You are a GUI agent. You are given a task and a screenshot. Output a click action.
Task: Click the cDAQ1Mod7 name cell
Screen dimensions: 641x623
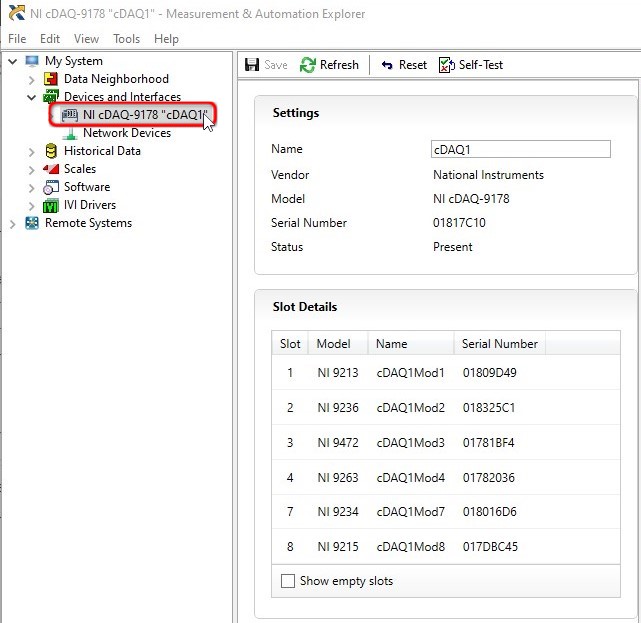[410, 511]
